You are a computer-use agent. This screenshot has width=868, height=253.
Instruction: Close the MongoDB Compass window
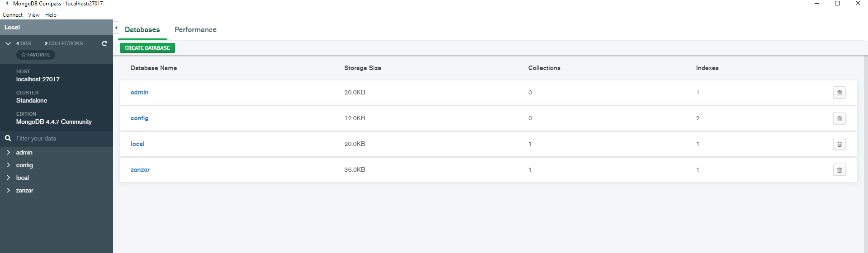tap(858, 4)
